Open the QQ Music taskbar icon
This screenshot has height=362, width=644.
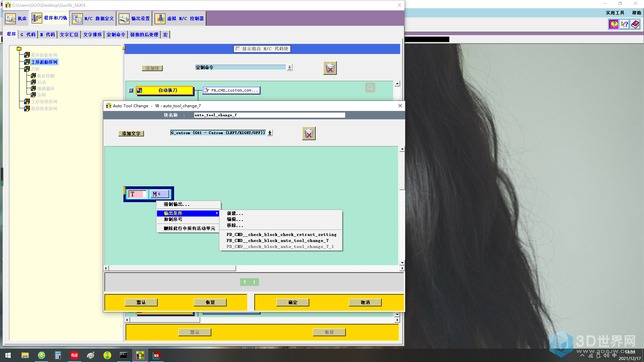(x=107, y=355)
